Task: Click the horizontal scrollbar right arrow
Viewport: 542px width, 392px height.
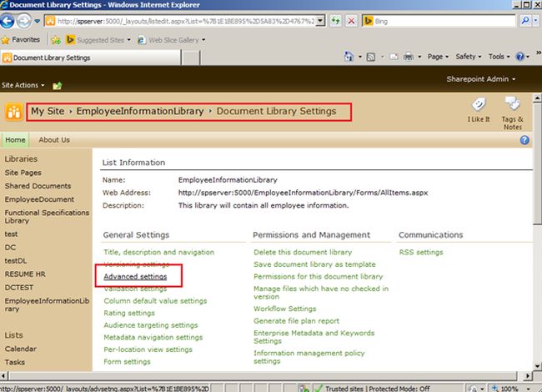Action: coord(528,375)
